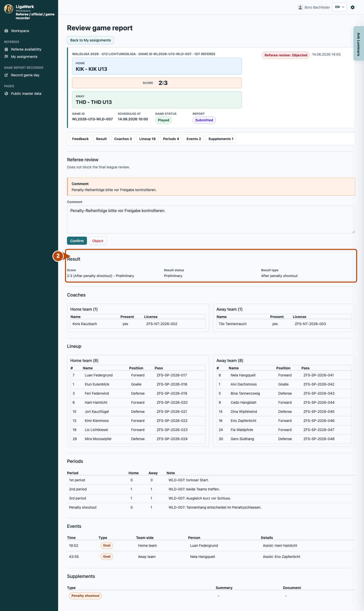Click the Penalty shootout supplement tag
The width and height of the screenshot is (364, 611).
[85, 596]
